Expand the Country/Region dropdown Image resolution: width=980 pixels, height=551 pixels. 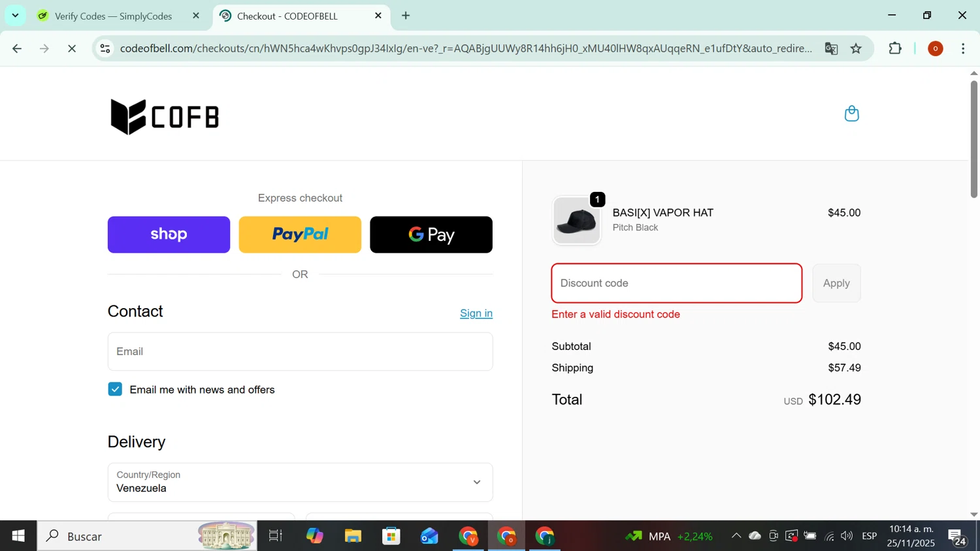[x=300, y=482]
